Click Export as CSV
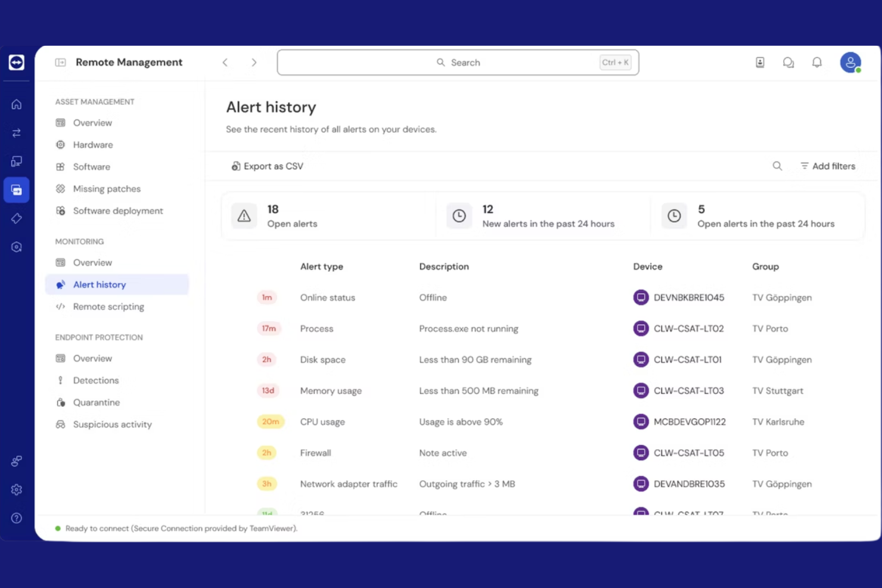This screenshot has height=588, width=882. [x=268, y=166]
